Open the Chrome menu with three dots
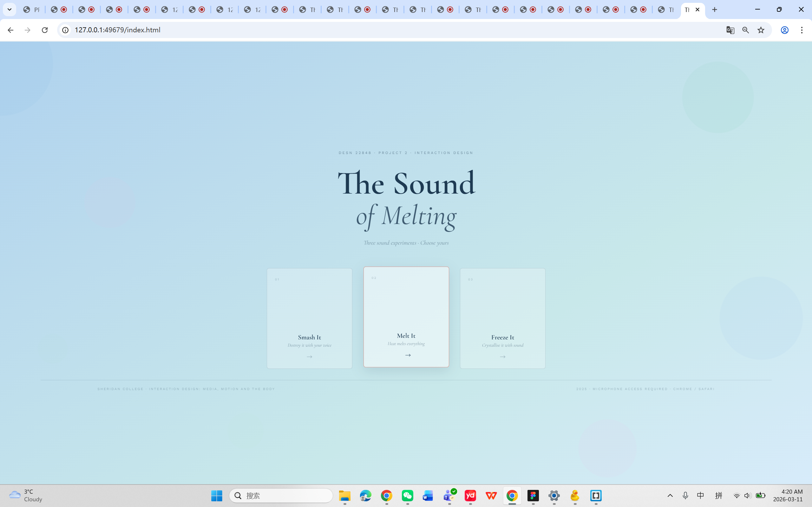The image size is (812, 507). 802,30
